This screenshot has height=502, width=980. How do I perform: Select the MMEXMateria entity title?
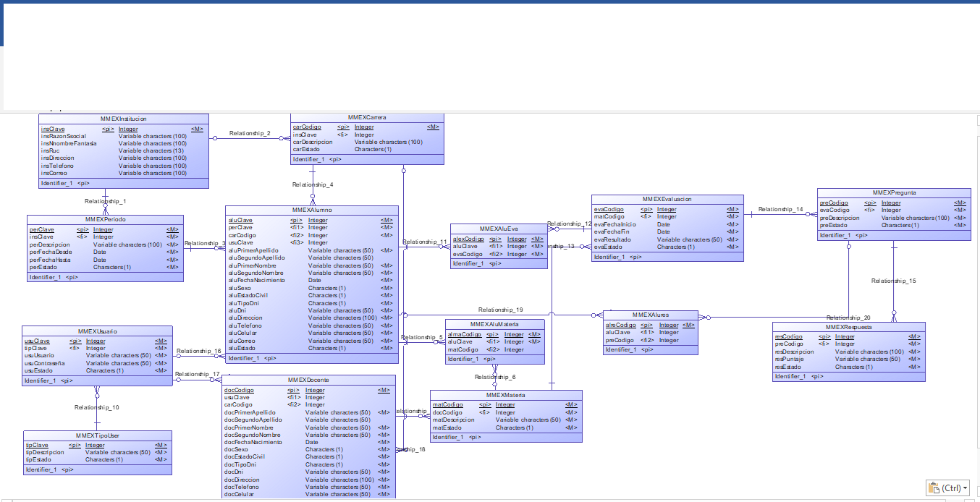tap(506, 395)
